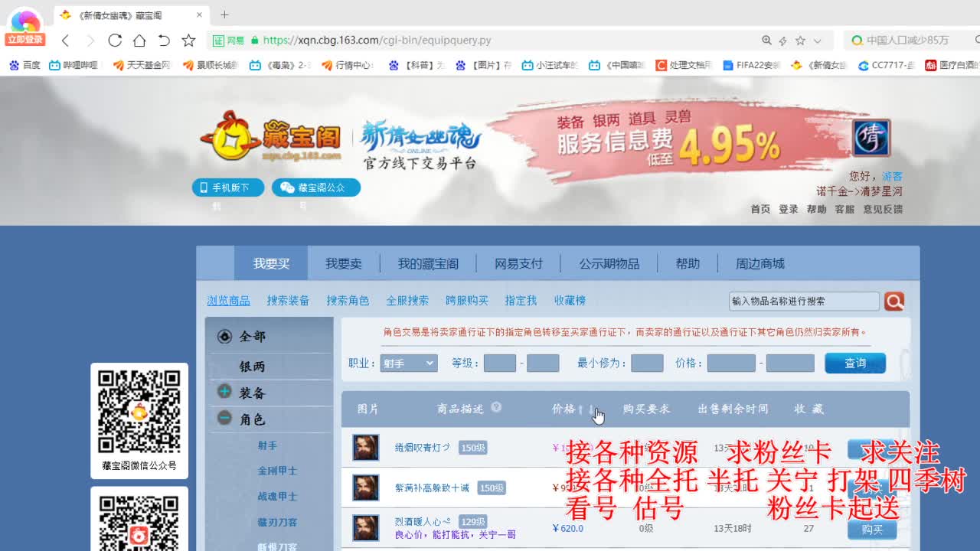The height and width of the screenshot is (551, 980).
Task: Click the 最小修为 input field
Action: pos(647,364)
